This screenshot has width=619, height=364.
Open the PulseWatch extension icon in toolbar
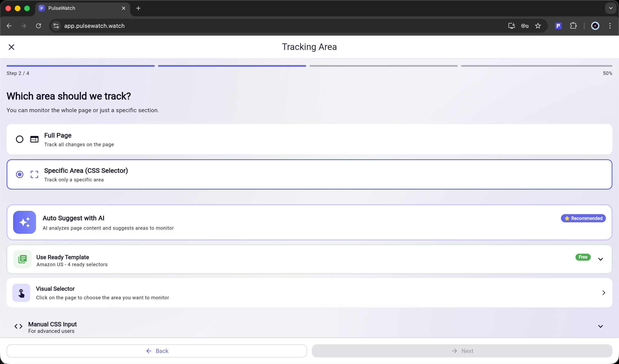pyautogui.click(x=558, y=26)
